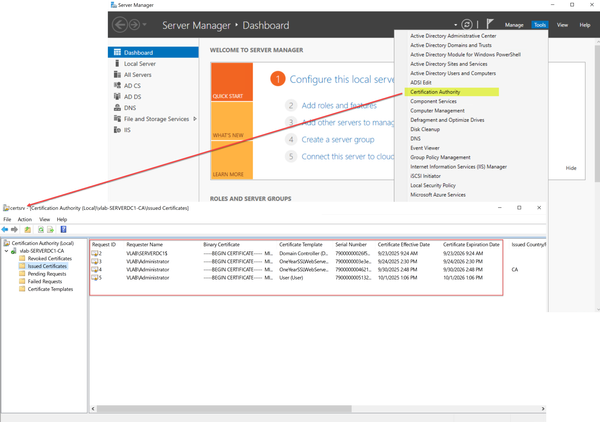Open the certsrv help toolbar icon
The image size is (600, 422).
64,230
